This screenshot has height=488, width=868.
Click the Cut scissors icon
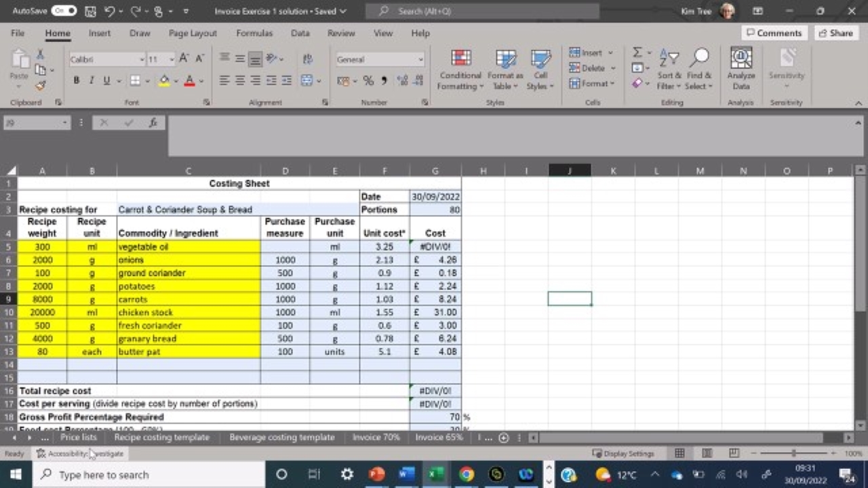pyautogui.click(x=40, y=54)
